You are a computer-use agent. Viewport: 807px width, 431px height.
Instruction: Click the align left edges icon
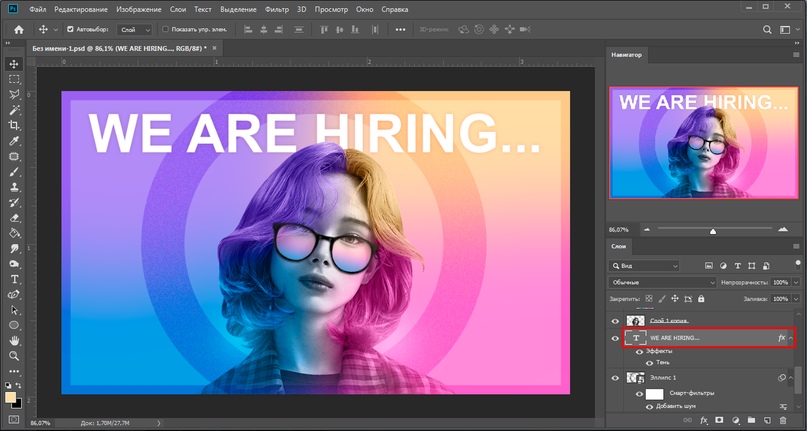(x=248, y=29)
